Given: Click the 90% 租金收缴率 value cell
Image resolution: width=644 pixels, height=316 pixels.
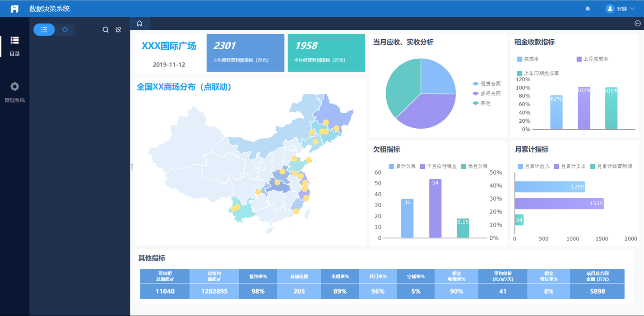Looking at the screenshot, I should (x=456, y=292).
